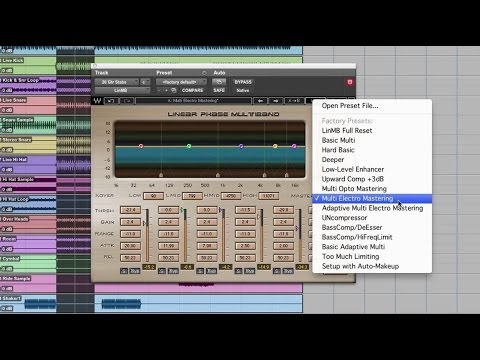
Task: Click the previous setting minus icon
Action: coord(159,90)
